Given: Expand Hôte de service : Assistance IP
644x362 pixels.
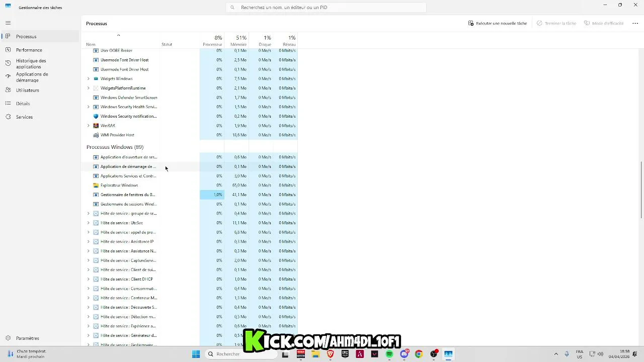Looking at the screenshot, I should coord(89,241).
